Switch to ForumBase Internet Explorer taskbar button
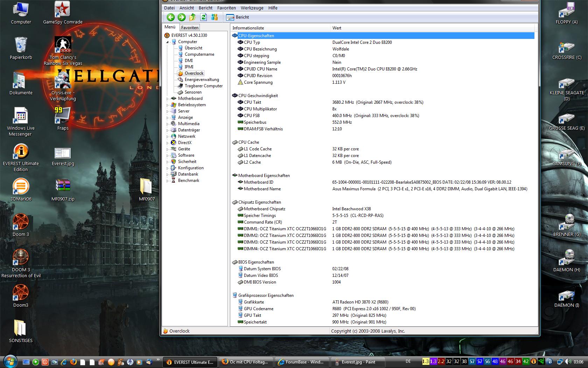 tap(302, 362)
